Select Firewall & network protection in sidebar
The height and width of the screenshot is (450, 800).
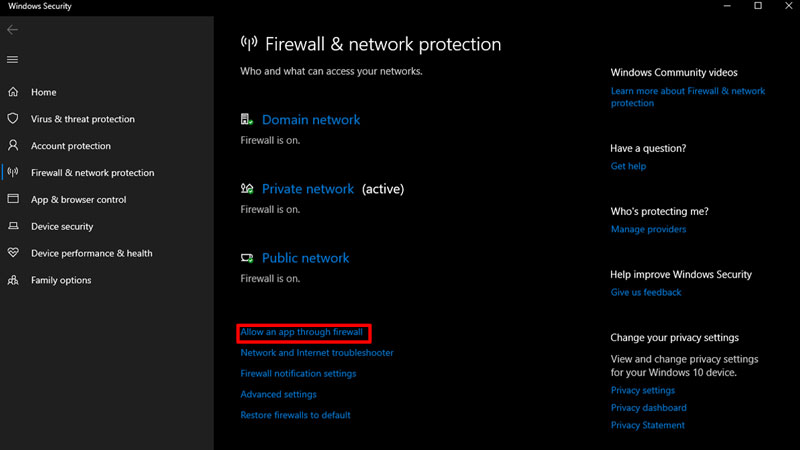point(92,173)
